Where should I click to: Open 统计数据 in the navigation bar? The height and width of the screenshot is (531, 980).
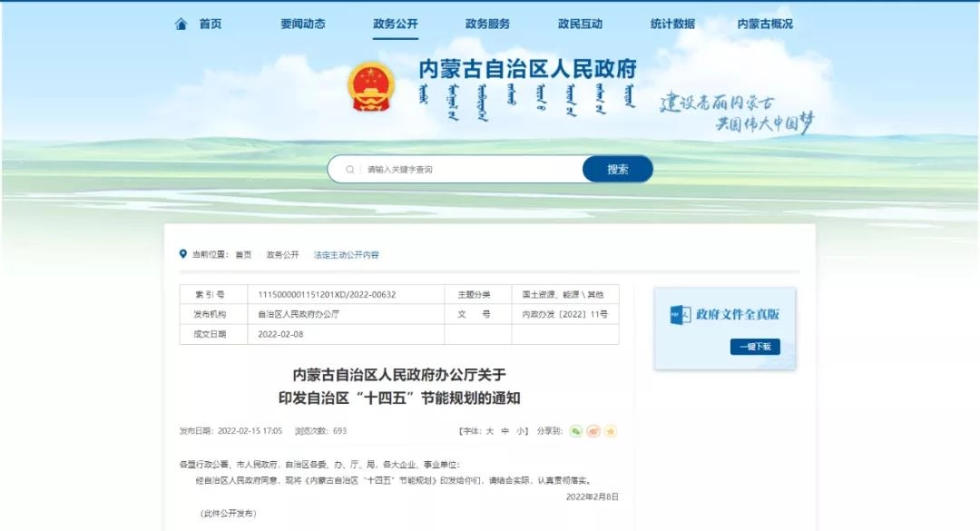tap(672, 25)
